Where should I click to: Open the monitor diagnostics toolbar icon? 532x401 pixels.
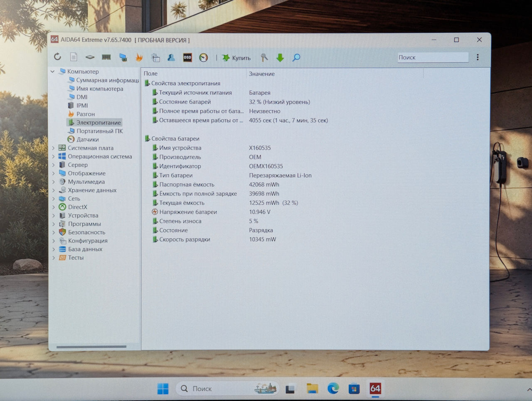pyautogui.click(x=123, y=57)
